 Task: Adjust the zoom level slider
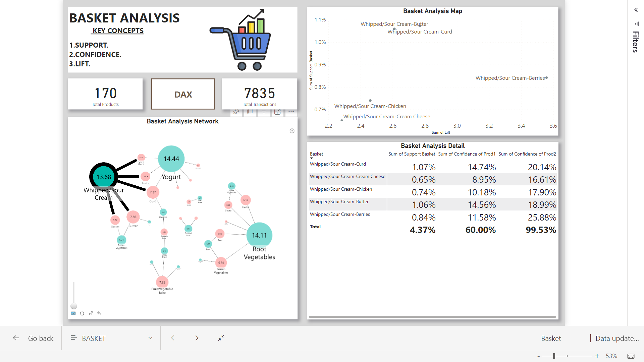554,356
